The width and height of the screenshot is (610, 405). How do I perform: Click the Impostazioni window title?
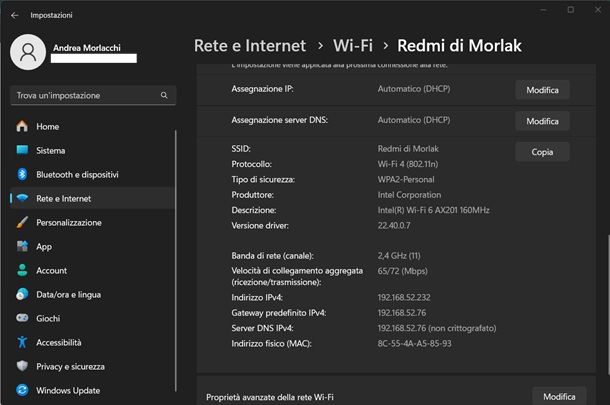[51, 15]
